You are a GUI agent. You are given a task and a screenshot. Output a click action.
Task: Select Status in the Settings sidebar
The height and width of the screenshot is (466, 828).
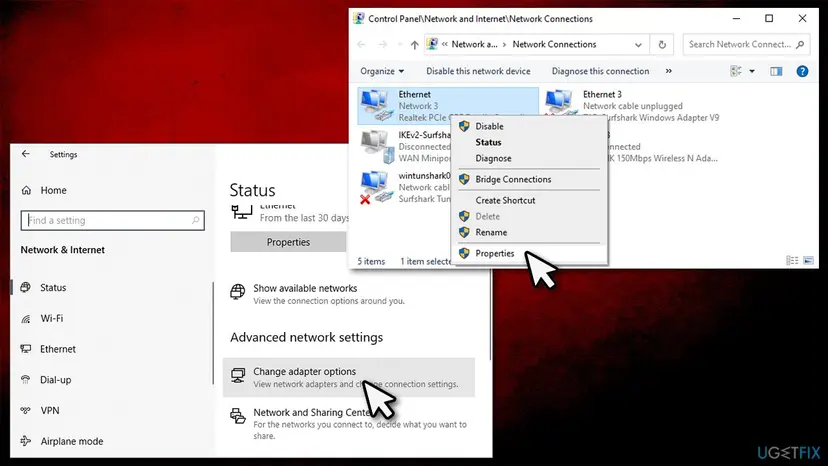(53, 288)
